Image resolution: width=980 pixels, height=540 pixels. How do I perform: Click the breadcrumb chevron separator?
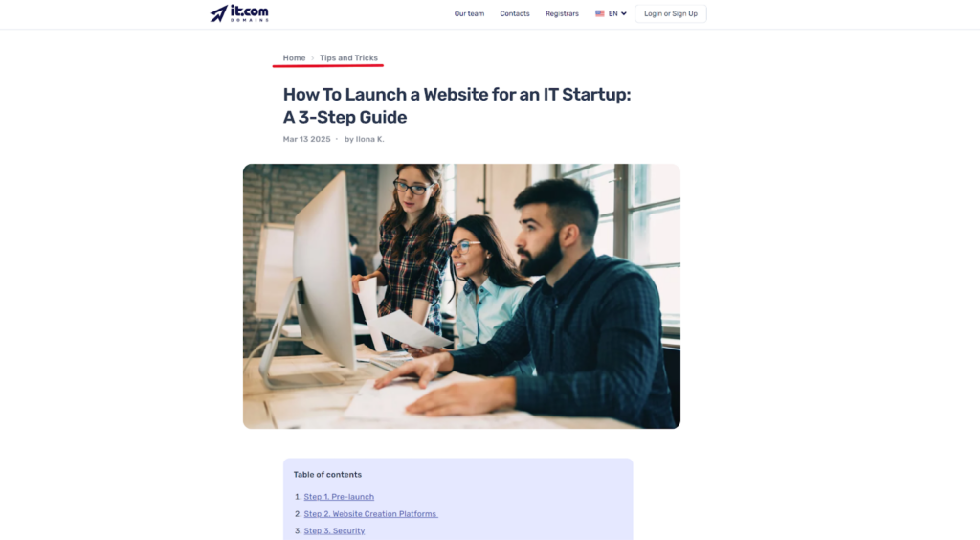(313, 58)
